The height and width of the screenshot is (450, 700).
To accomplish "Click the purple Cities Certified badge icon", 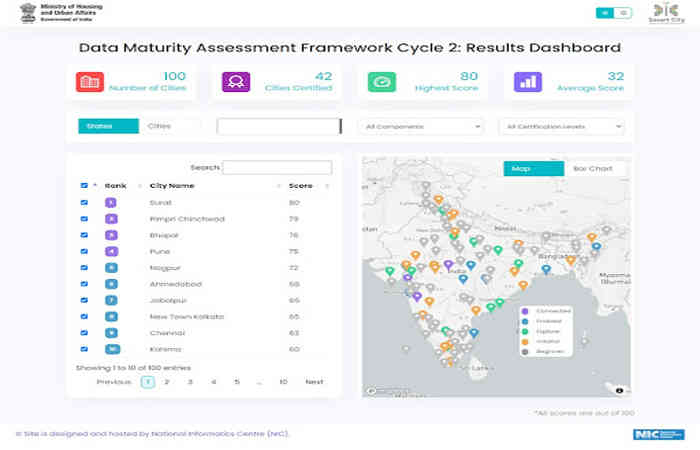I will coord(236,82).
